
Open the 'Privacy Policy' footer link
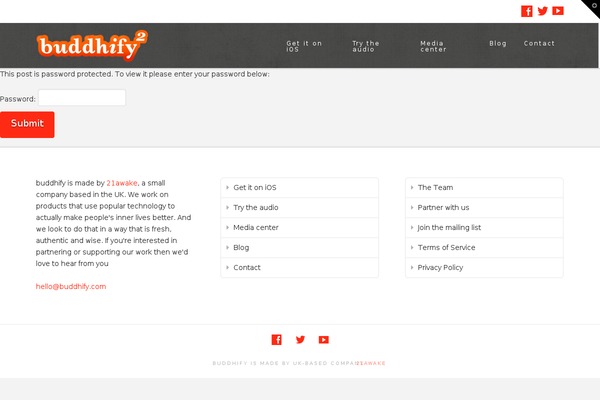coord(484,267)
